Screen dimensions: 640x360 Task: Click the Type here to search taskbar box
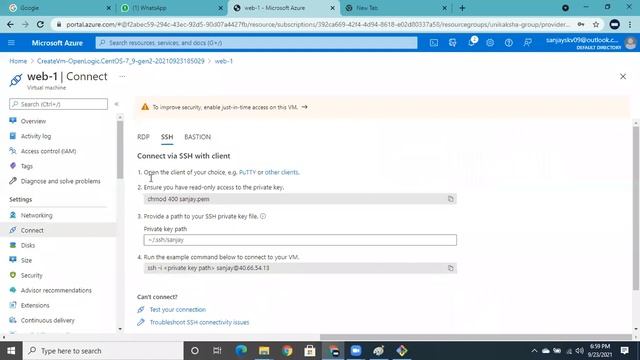[x=103, y=351]
